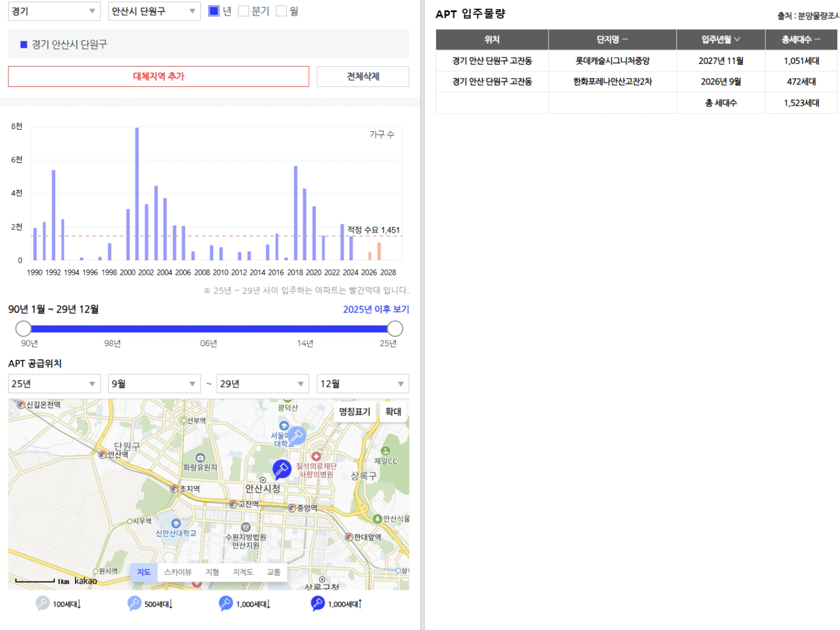Enable the 분기 period checkbox
Image resolution: width=840 pixels, height=630 pixels.
(x=244, y=11)
